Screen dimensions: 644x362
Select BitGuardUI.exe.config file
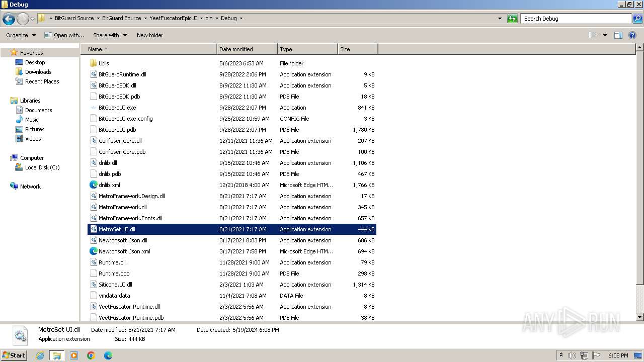(125, 119)
